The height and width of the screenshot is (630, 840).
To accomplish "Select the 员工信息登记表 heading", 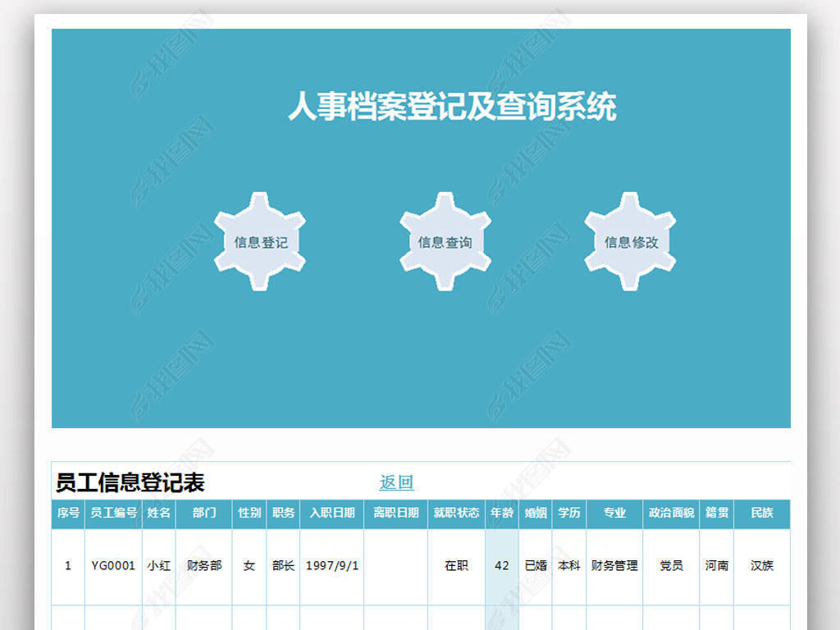I will coord(130,482).
